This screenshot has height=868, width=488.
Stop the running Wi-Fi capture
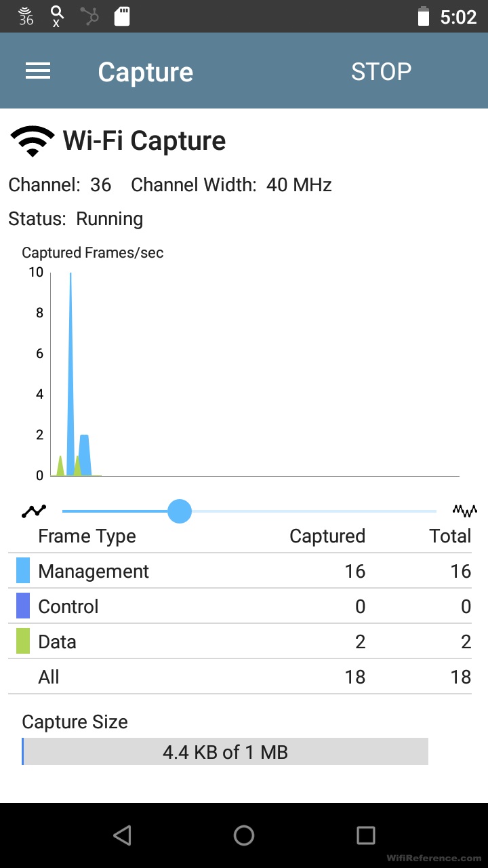click(x=381, y=72)
